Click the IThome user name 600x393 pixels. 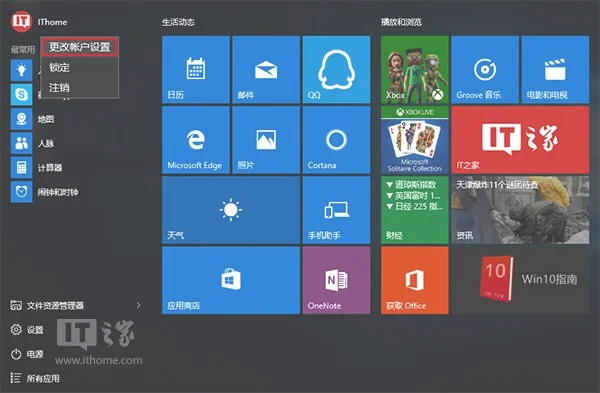[52, 22]
